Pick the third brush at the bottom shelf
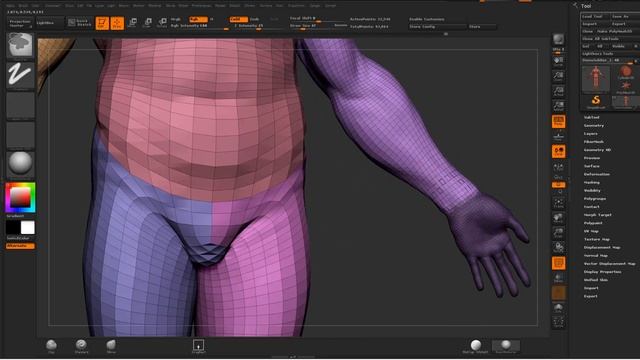The height and width of the screenshot is (360, 640). (111, 346)
